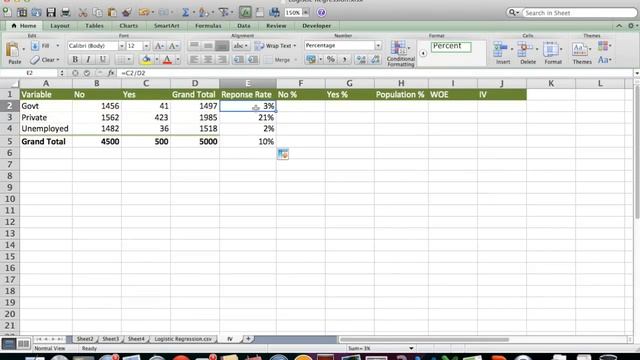
Task: Click the paste options icon below table
Action: coord(283,154)
